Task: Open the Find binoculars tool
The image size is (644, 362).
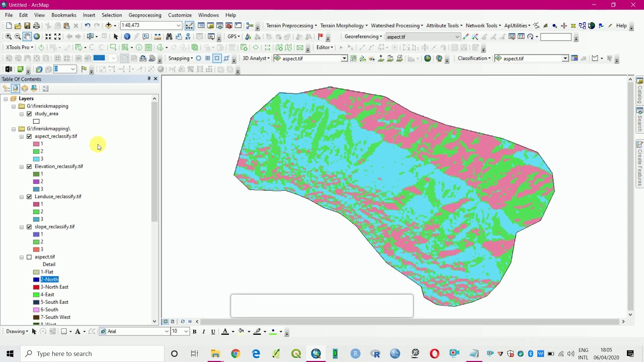Action: point(169,37)
